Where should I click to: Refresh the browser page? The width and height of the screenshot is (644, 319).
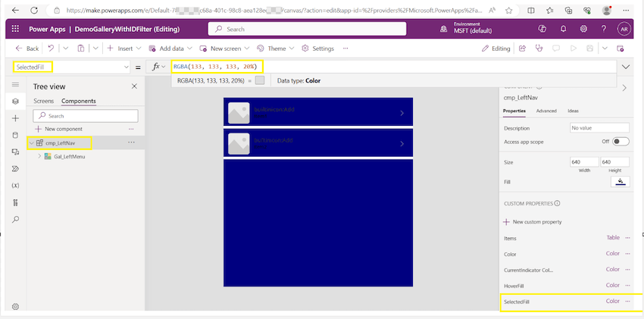[35, 11]
